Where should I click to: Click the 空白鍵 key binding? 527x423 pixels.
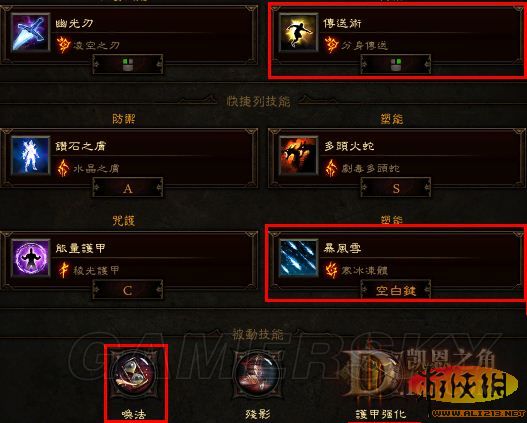[396, 290]
